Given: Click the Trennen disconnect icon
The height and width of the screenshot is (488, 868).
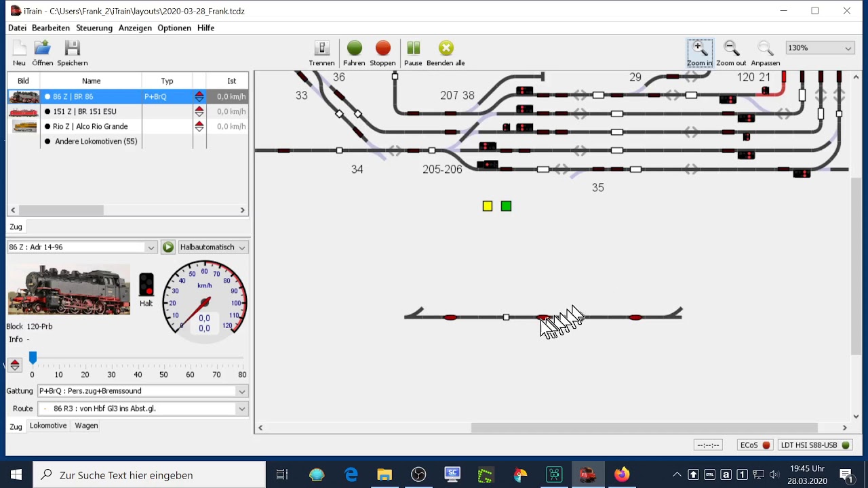Looking at the screenshot, I should 321,48.
